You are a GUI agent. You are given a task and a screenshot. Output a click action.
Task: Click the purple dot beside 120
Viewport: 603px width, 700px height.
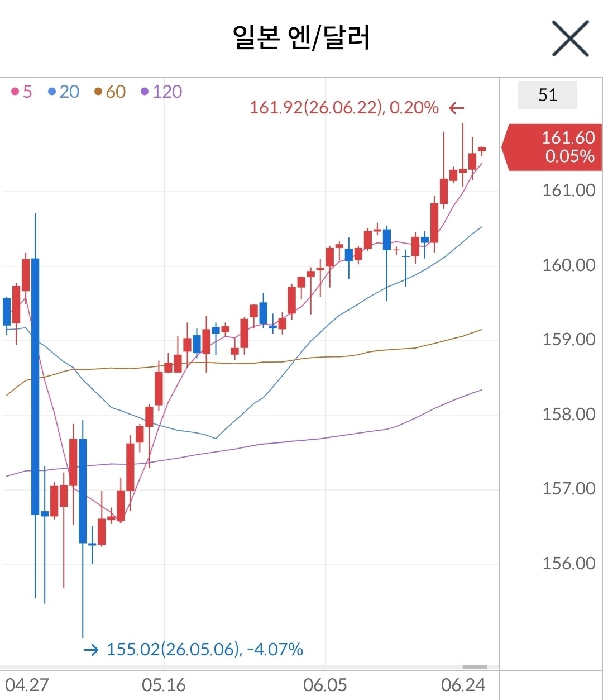(145, 92)
